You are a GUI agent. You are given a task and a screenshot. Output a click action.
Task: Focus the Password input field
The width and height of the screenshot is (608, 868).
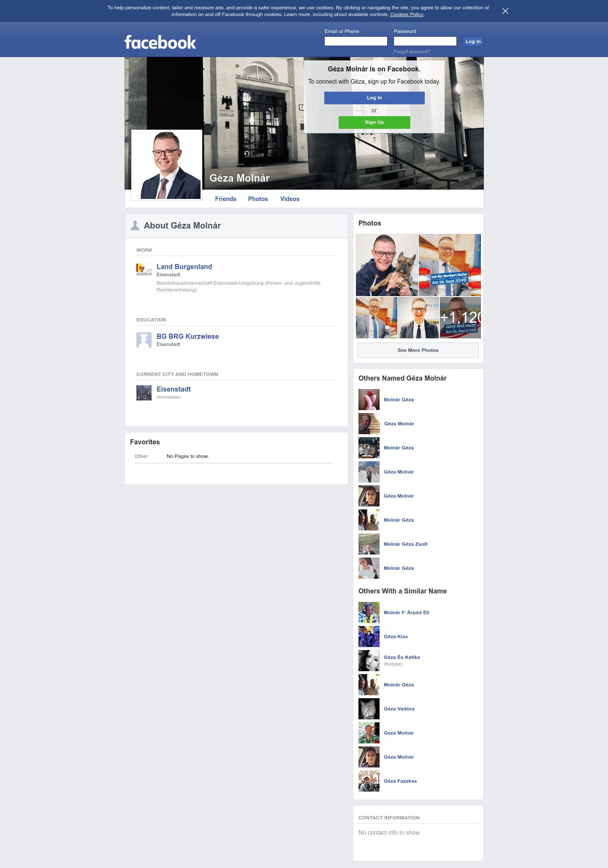click(x=425, y=41)
